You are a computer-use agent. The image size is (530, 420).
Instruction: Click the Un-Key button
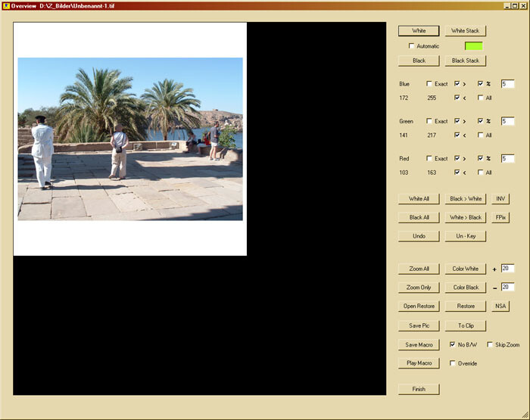[x=466, y=236]
